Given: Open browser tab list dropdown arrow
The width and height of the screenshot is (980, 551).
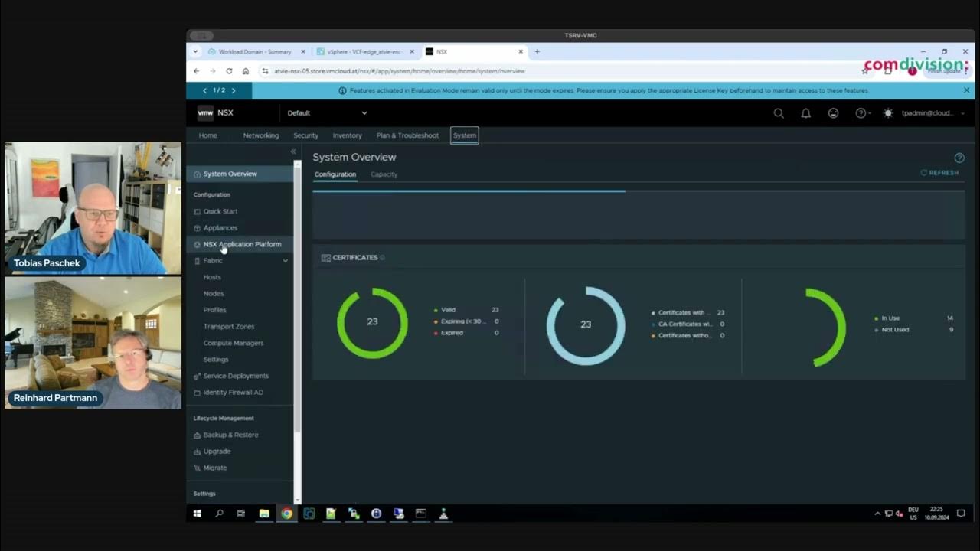Looking at the screenshot, I should 195,51.
